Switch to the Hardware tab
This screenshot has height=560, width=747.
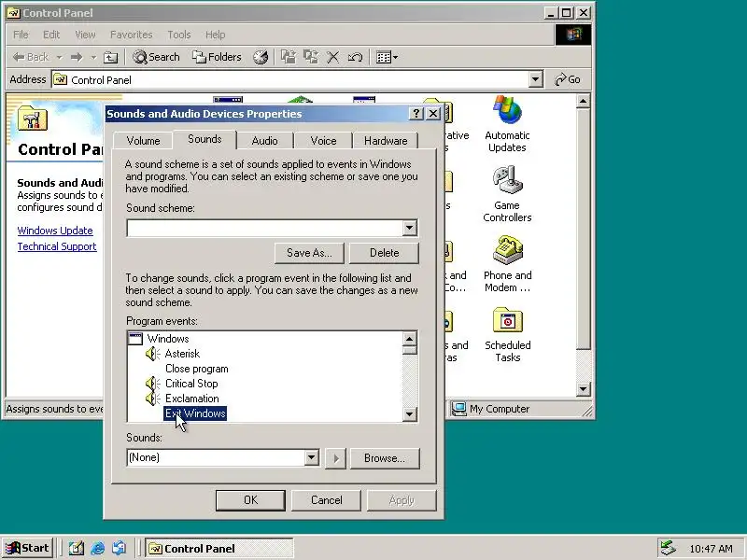(x=386, y=141)
